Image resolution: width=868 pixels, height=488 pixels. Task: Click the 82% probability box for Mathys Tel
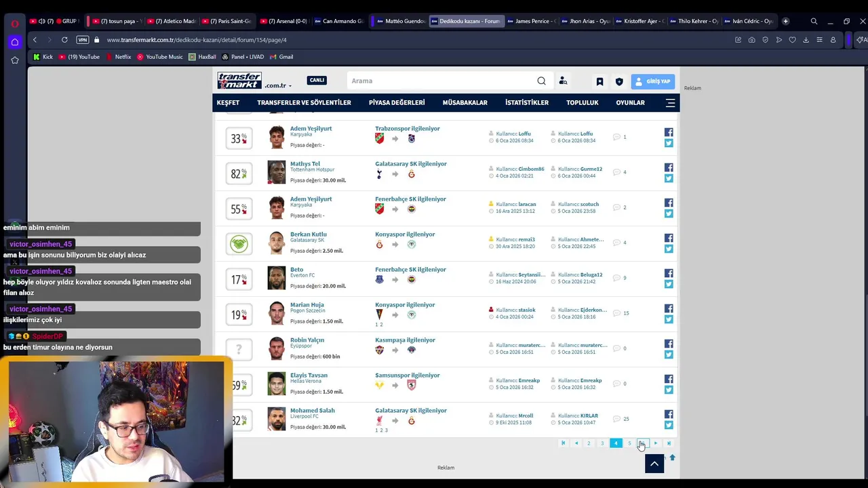point(239,174)
